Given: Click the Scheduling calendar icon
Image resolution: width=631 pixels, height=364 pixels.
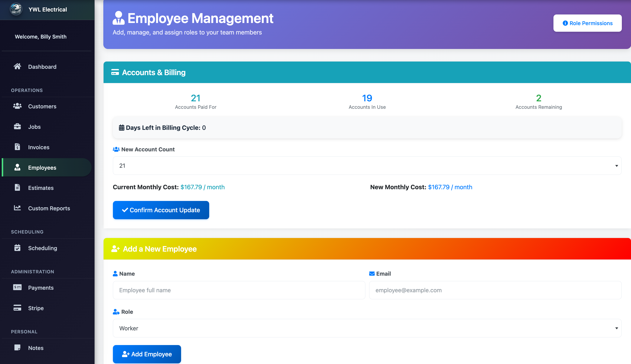Looking at the screenshot, I should point(17,248).
